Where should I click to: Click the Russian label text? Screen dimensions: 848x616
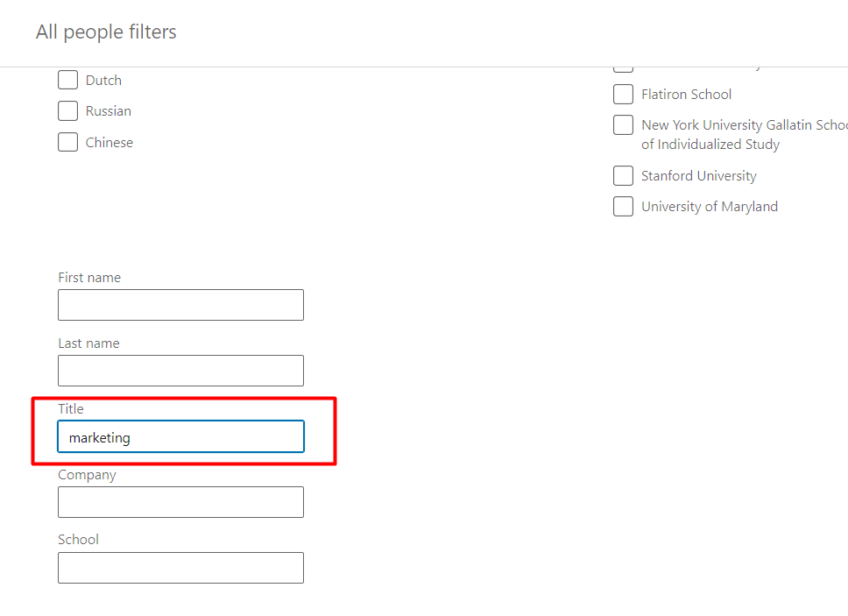tap(108, 111)
